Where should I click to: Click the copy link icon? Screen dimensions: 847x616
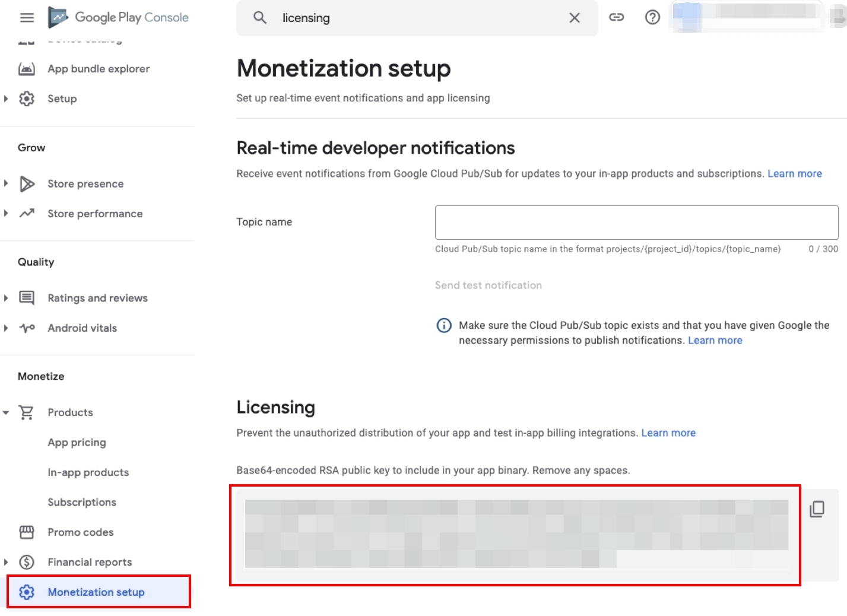(617, 17)
